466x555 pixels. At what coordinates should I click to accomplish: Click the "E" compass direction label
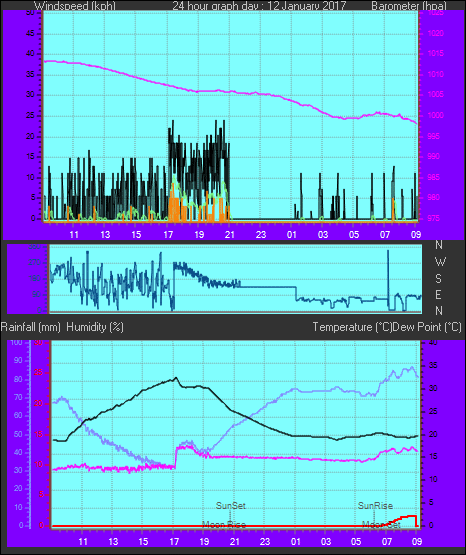pos(439,294)
